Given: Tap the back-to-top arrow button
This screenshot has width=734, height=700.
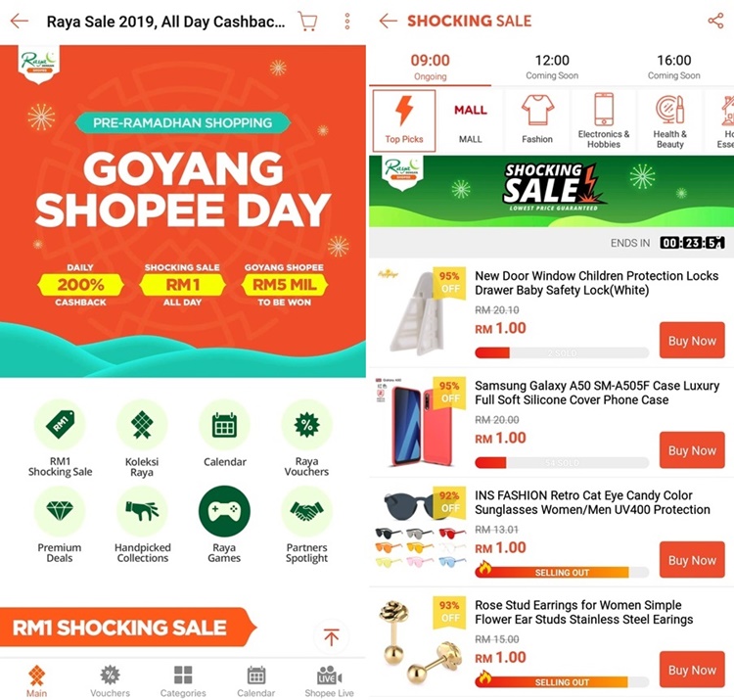Looking at the screenshot, I should click(332, 636).
